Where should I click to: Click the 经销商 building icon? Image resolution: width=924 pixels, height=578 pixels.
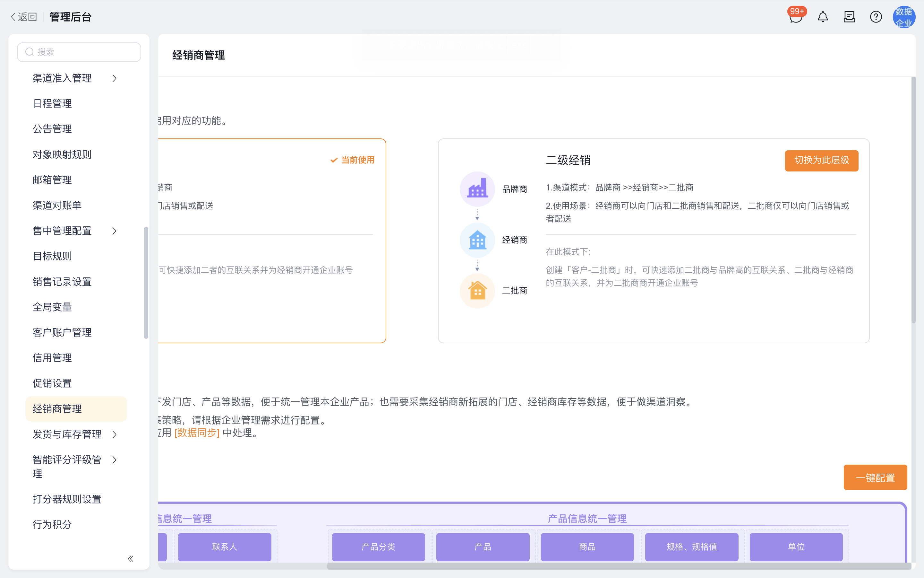(477, 240)
